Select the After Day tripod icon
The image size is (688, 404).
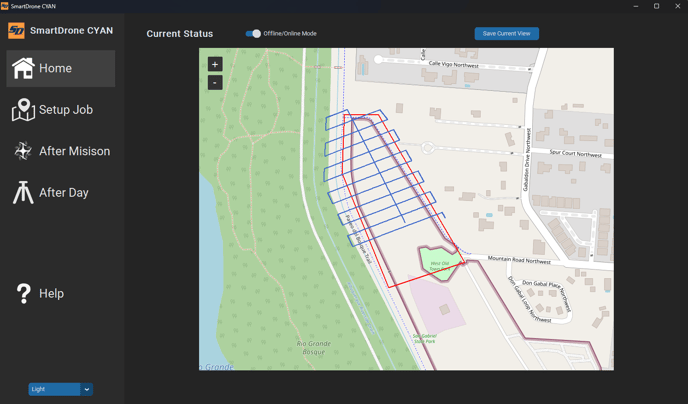coord(23,193)
